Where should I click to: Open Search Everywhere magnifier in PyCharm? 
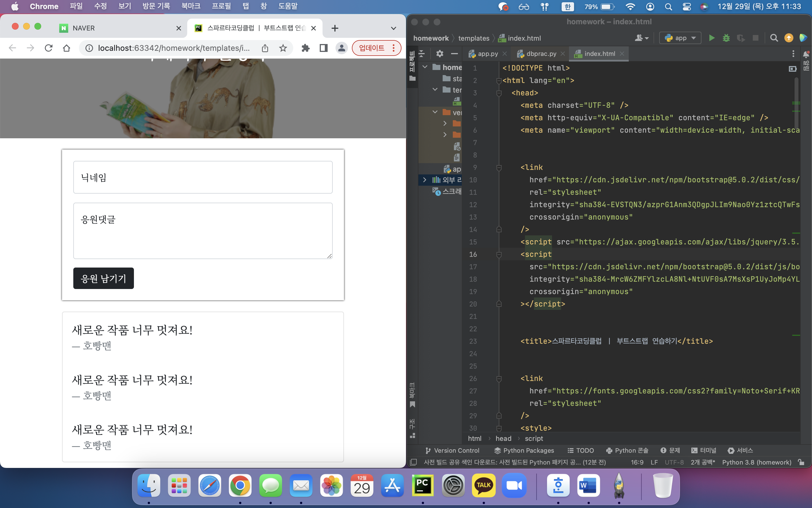pos(774,38)
